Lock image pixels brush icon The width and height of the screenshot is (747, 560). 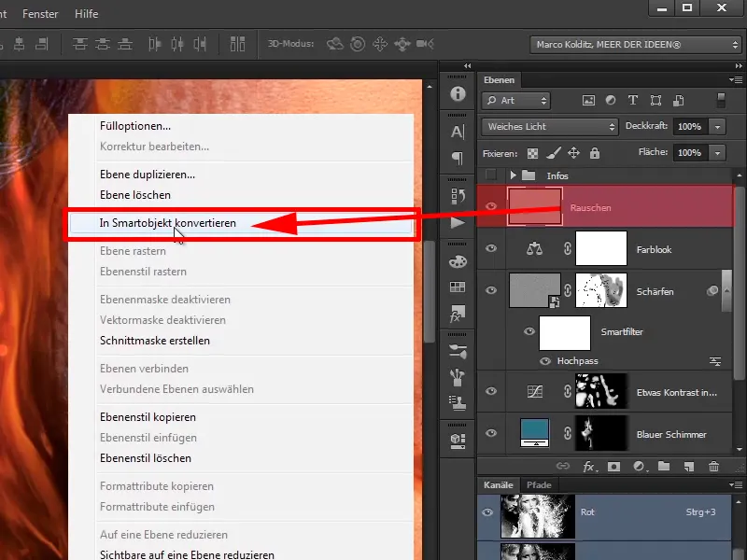click(x=553, y=153)
